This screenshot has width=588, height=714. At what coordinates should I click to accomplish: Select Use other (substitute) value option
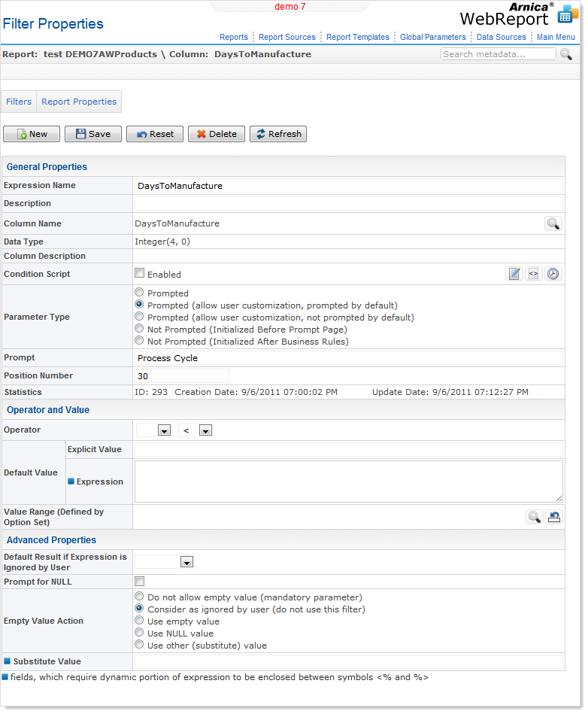[x=139, y=644]
